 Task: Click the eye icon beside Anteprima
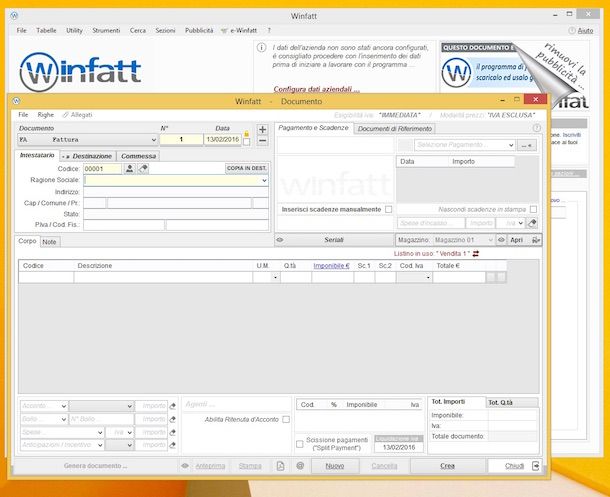pyautogui.click(x=185, y=466)
